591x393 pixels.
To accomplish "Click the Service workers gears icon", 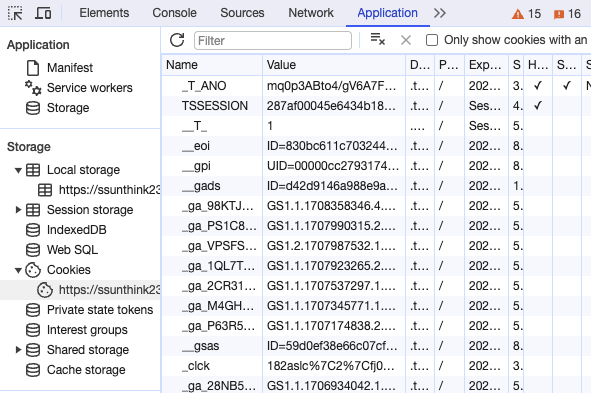I will click(x=33, y=88).
